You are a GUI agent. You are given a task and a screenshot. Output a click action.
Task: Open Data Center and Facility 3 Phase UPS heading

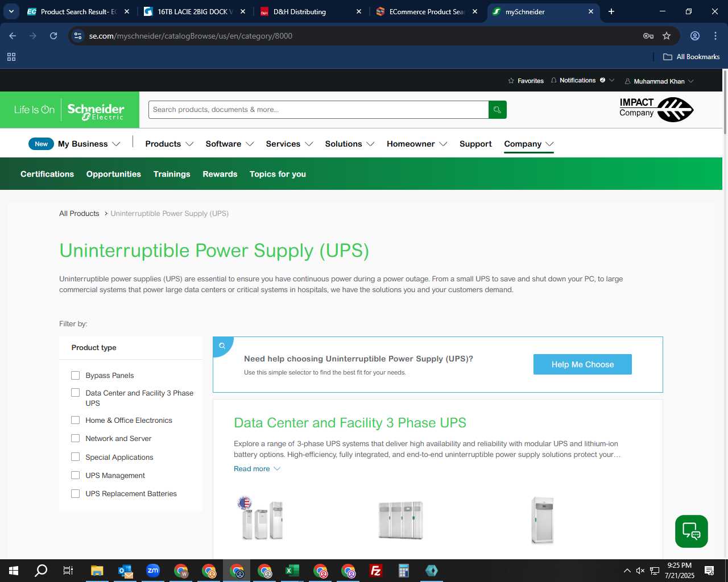(x=350, y=423)
